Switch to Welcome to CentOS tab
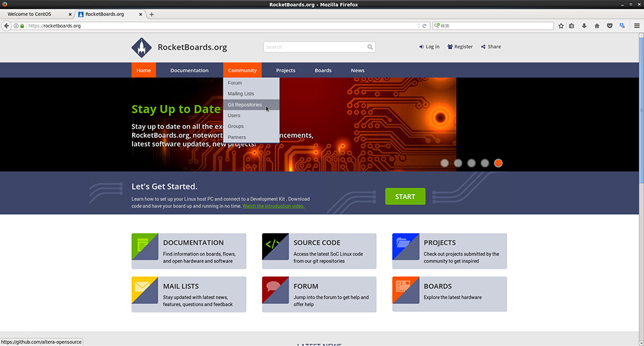644x346 pixels. [37, 14]
